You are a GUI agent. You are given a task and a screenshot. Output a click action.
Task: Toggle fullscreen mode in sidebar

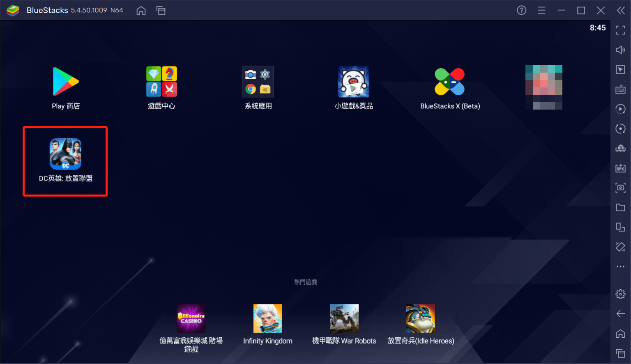pyautogui.click(x=620, y=30)
